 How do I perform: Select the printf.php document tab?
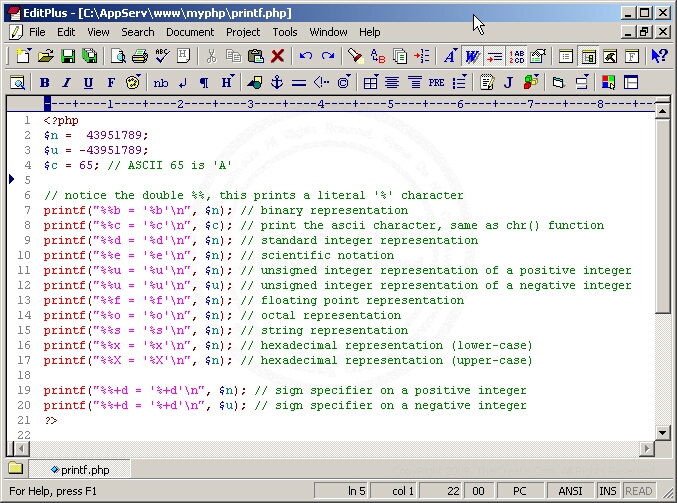point(80,470)
